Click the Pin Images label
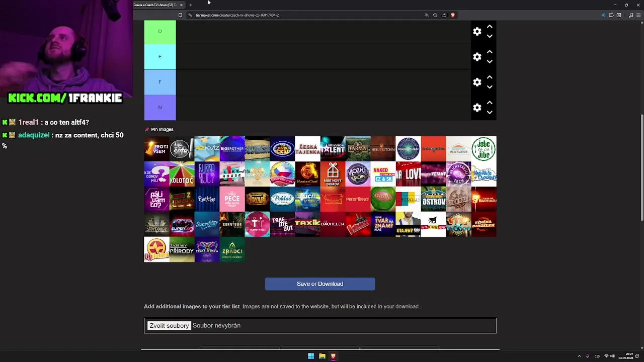The width and height of the screenshot is (644, 362). [162, 129]
